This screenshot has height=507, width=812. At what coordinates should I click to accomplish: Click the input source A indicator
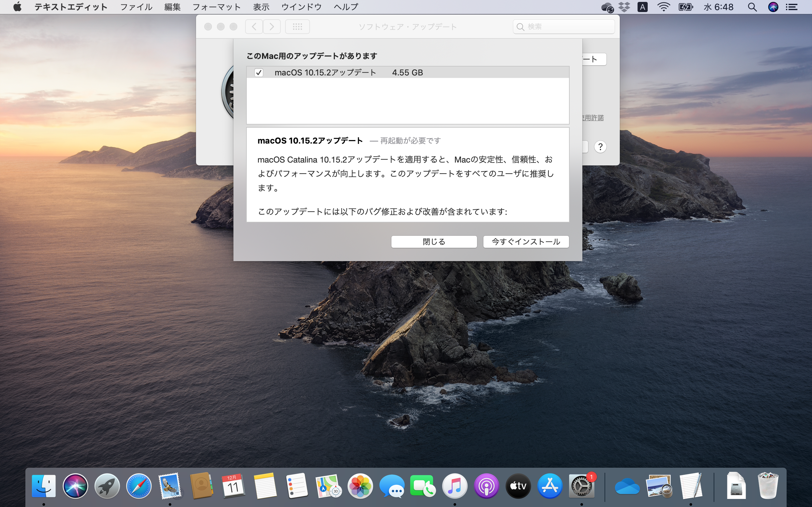click(643, 7)
